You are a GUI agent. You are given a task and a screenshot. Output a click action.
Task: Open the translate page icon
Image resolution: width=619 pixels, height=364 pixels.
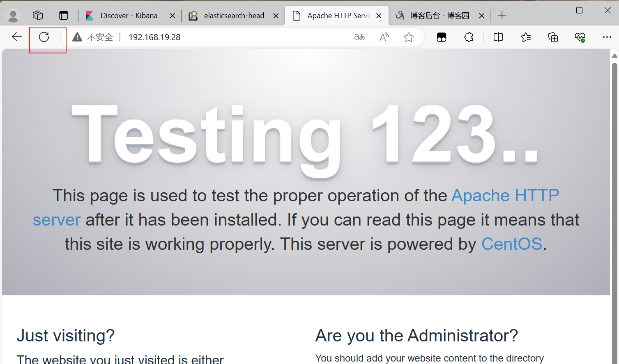click(359, 37)
